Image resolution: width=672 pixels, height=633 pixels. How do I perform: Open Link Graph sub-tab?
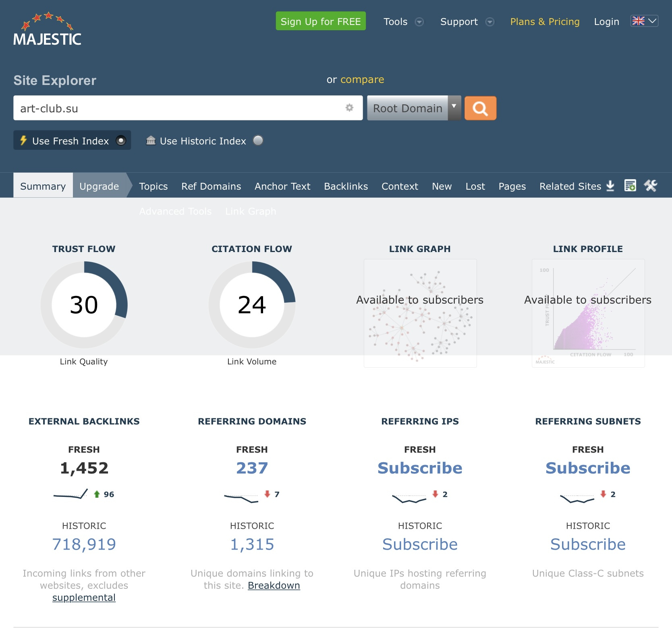point(251,211)
